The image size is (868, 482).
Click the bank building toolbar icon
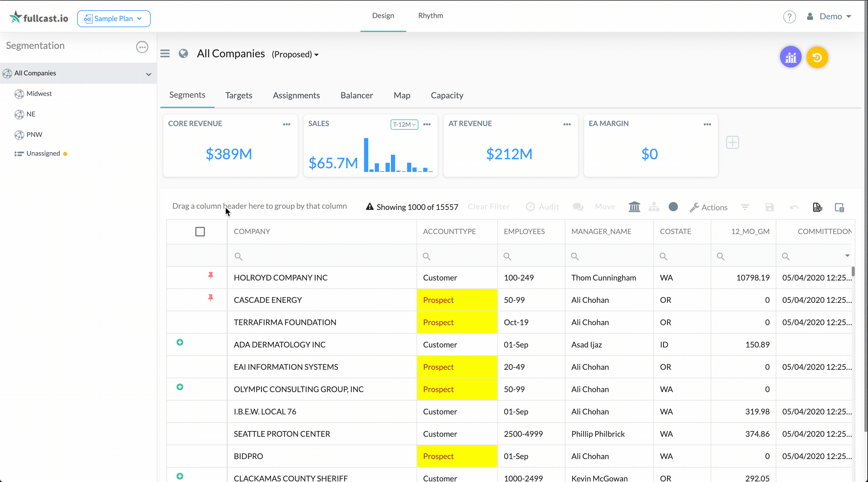click(x=634, y=207)
